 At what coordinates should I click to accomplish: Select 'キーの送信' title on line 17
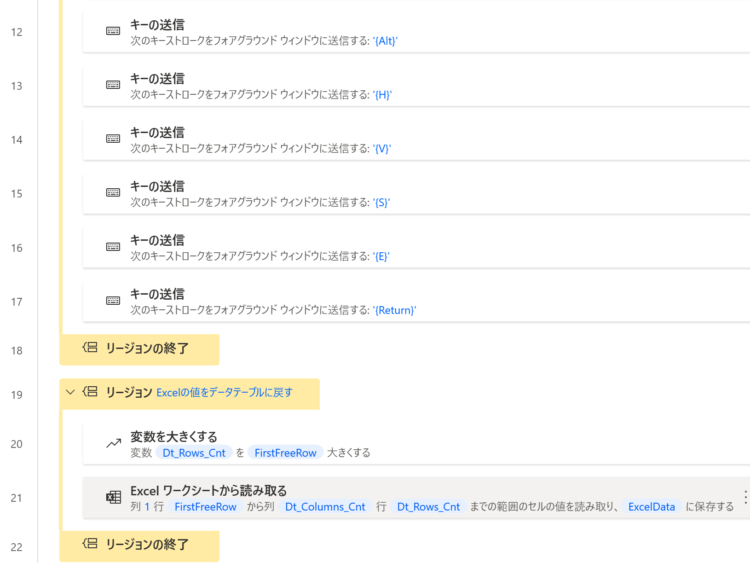click(x=157, y=294)
